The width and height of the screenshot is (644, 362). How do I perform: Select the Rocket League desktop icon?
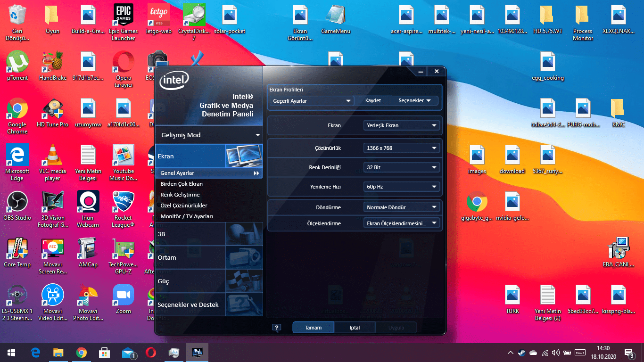124,209
